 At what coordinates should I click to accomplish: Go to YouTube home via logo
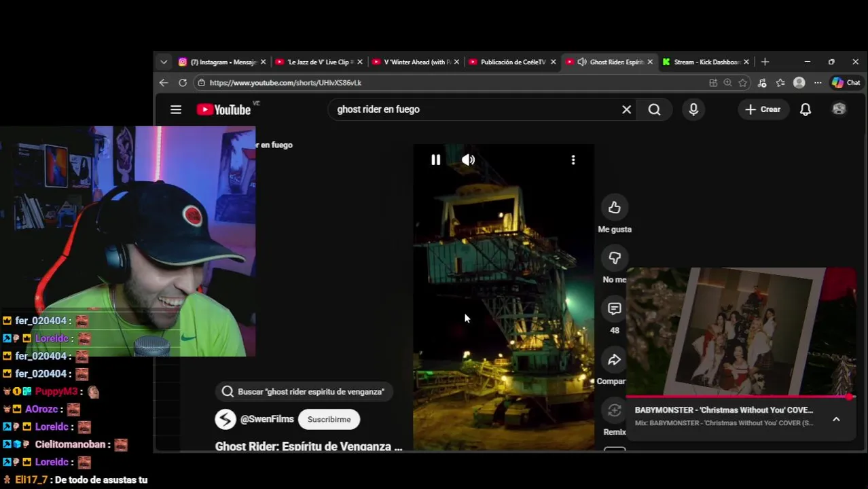click(x=224, y=109)
